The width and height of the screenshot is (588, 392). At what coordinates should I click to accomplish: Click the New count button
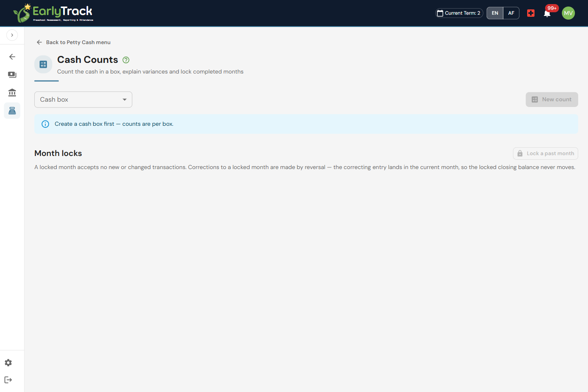pyautogui.click(x=552, y=100)
